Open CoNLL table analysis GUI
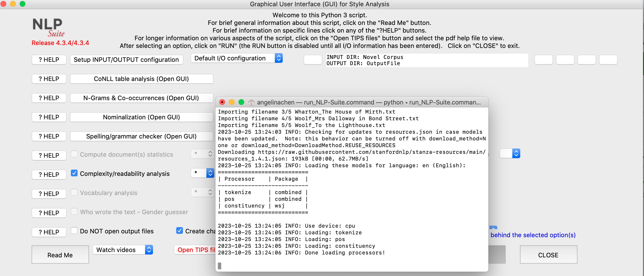Screen dimensions: 644x276 141,79
